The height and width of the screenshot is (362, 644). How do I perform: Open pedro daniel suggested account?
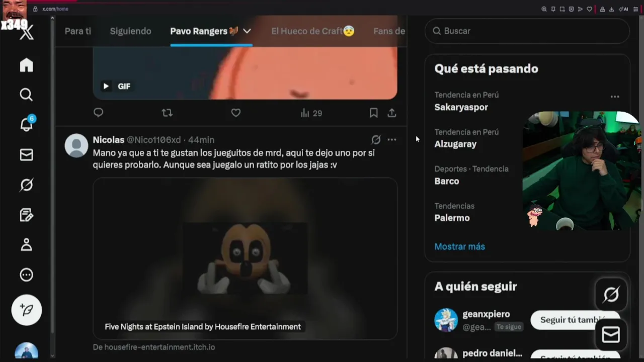point(492,353)
